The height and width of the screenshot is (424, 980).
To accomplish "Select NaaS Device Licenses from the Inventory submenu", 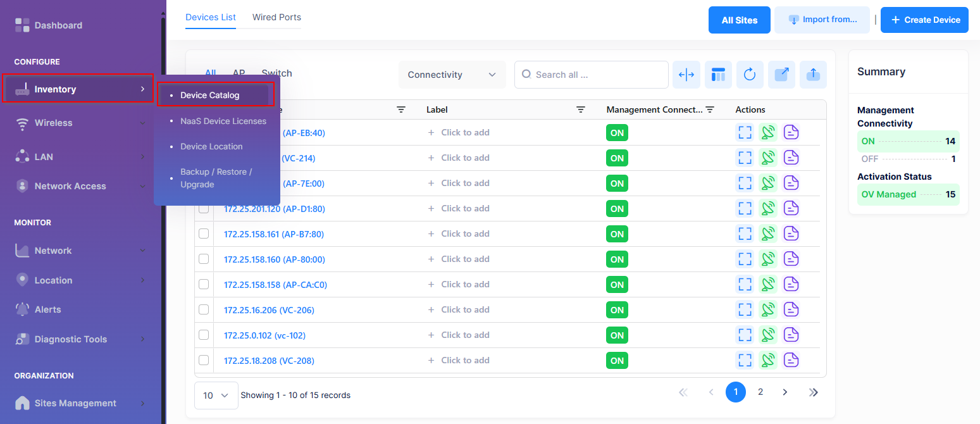I will pyautogui.click(x=223, y=121).
